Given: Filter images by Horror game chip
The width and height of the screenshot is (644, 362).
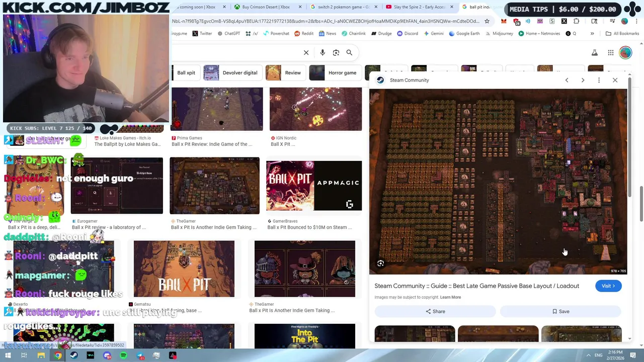Looking at the screenshot, I should [335, 73].
